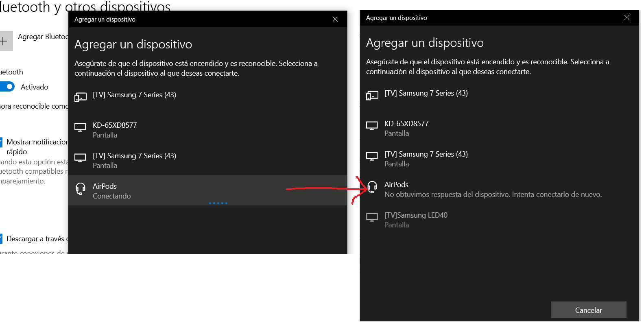
Task: Click first Samsung 7 Series icon, right dialog
Action: point(372,95)
